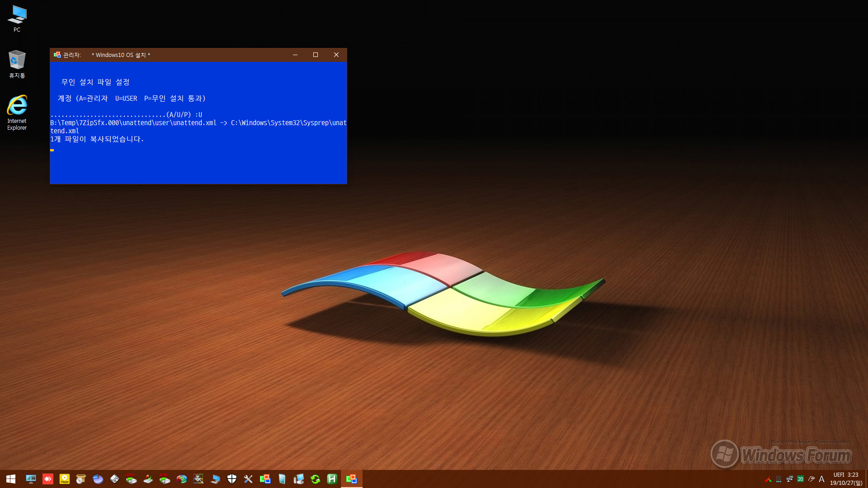
Task: Click the console window's title bar icon
Action: [57, 55]
